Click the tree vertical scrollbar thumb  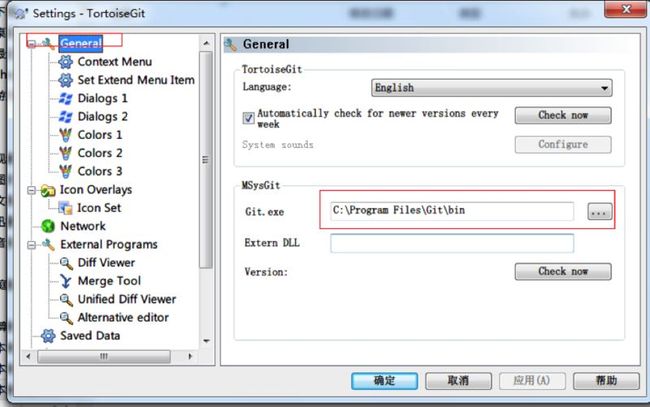pyautogui.click(x=206, y=160)
